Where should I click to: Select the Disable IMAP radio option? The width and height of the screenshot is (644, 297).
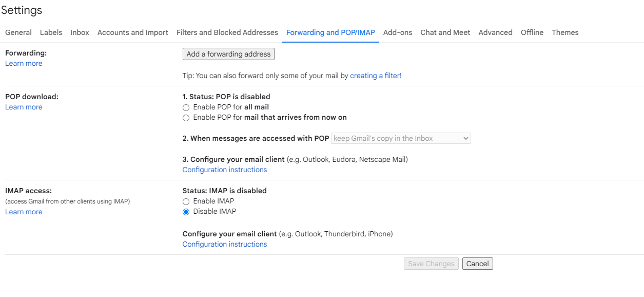pyautogui.click(x=186, y=212)
